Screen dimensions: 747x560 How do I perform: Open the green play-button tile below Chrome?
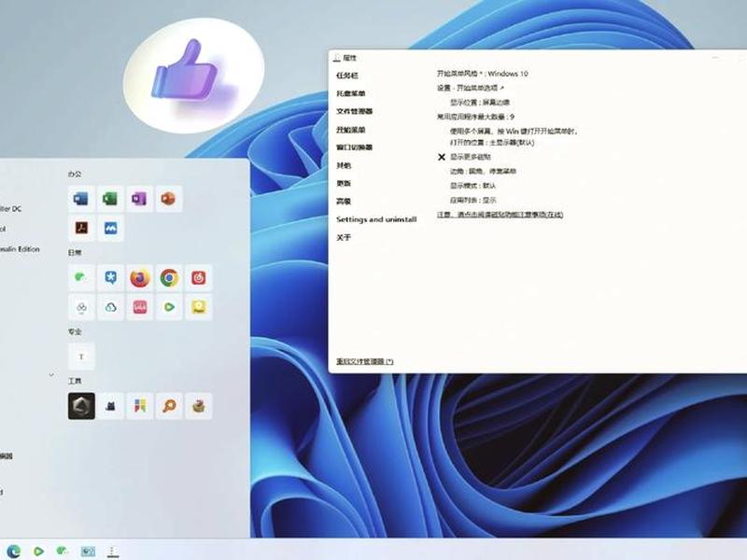coord(169,307)
